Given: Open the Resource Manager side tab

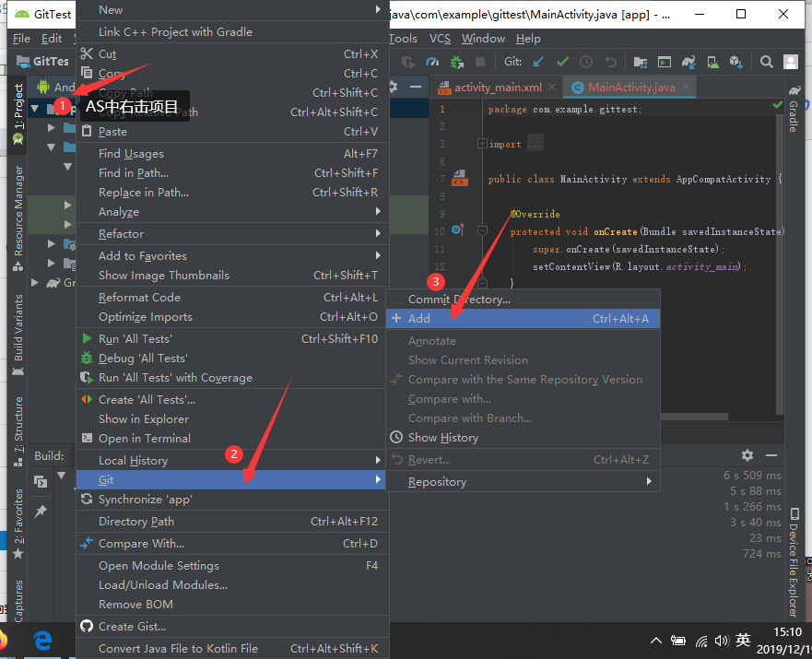Looking at the screenshot, I should 18,218.
